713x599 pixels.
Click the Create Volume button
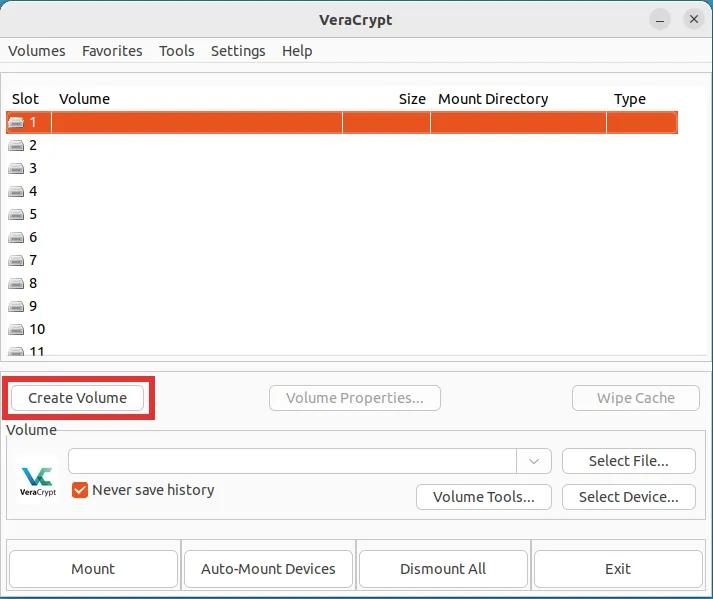pos(77,398)
